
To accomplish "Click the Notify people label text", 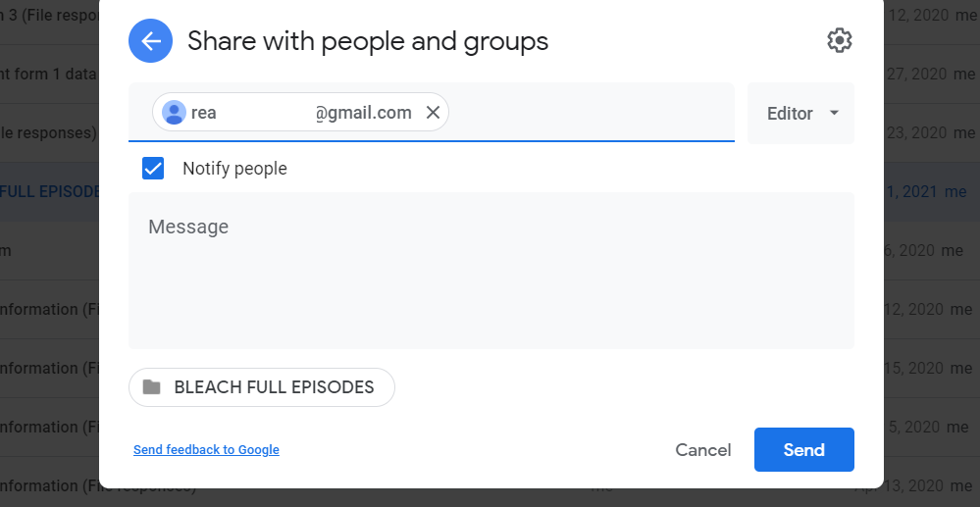I will (x=234, y=169).
